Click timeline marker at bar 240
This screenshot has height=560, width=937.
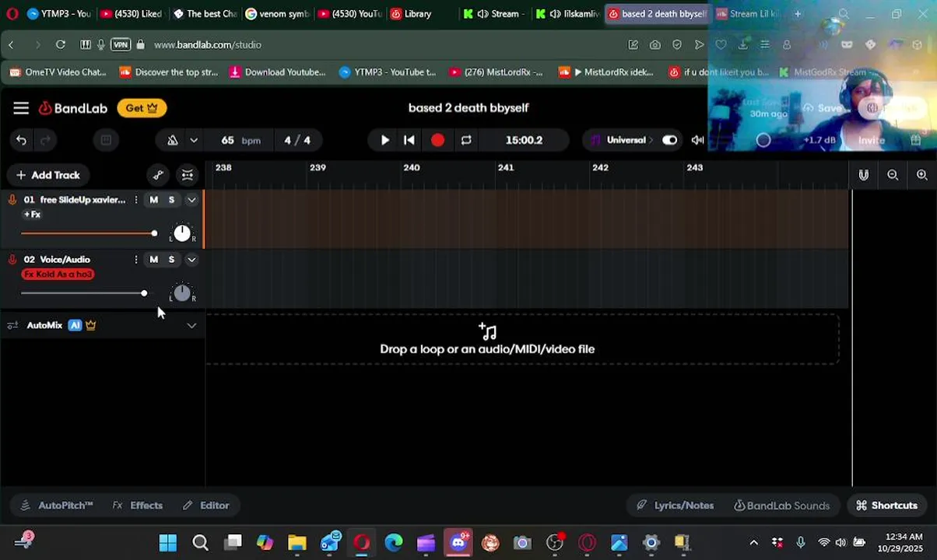coord(412,167)
